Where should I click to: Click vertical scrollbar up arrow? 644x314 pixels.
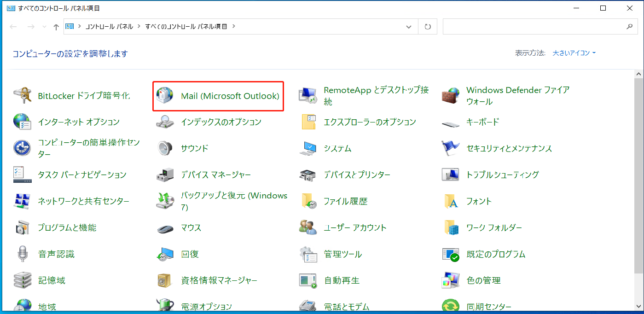pos(639,74)
